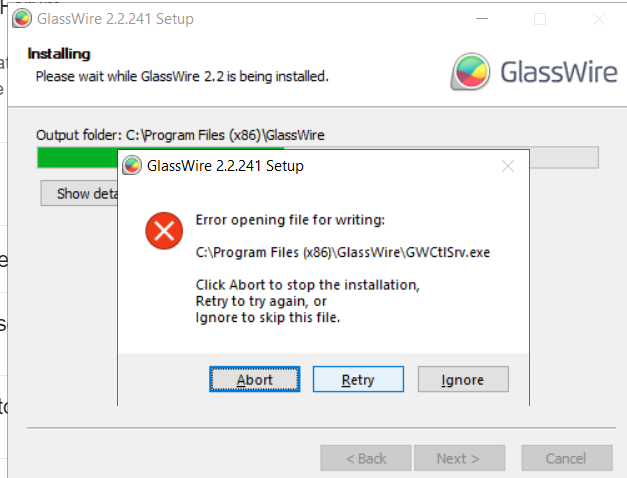627x478 pixels.
Task: Click the GlassWire icon in the main setup title bar
Action: (x=21, y=19)
